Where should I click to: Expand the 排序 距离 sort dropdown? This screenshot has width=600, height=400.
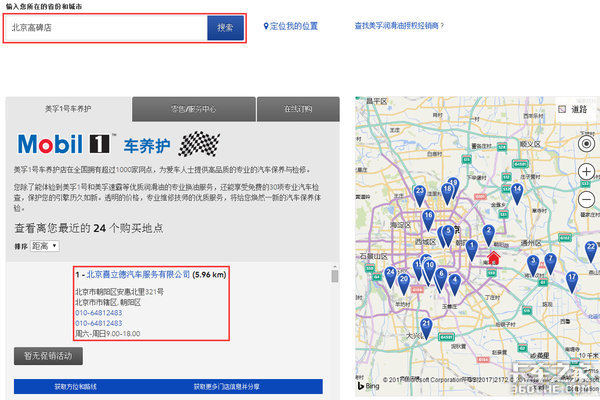[47, 245]
